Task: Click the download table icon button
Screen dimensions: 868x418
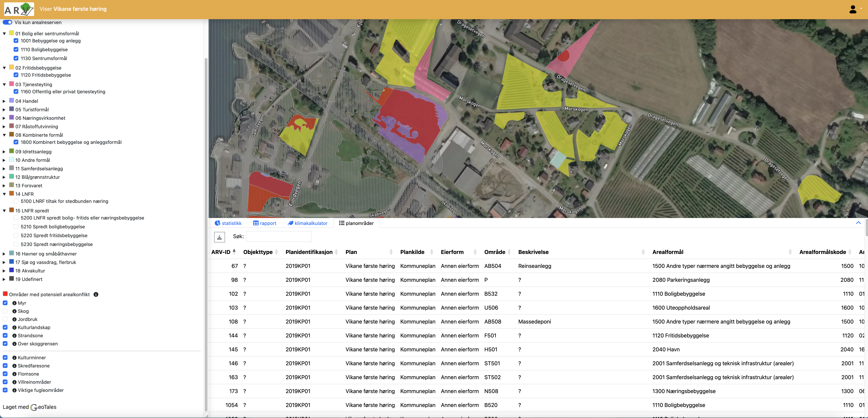Action: [x=219, y=237]
